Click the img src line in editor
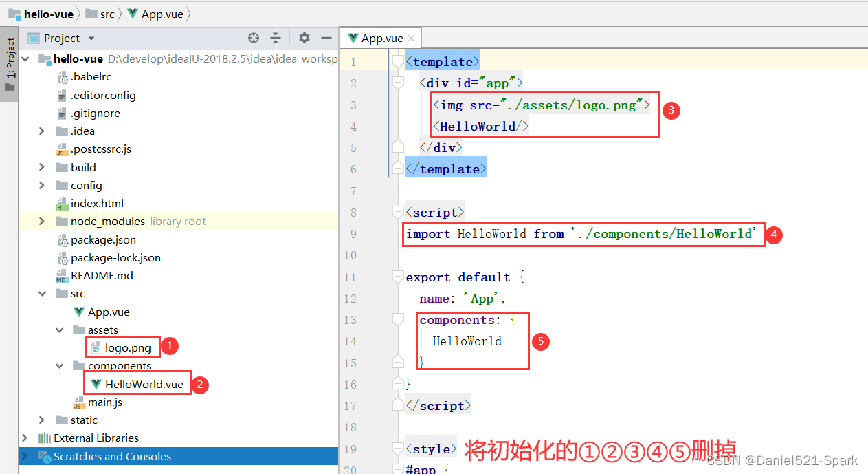 542,105
